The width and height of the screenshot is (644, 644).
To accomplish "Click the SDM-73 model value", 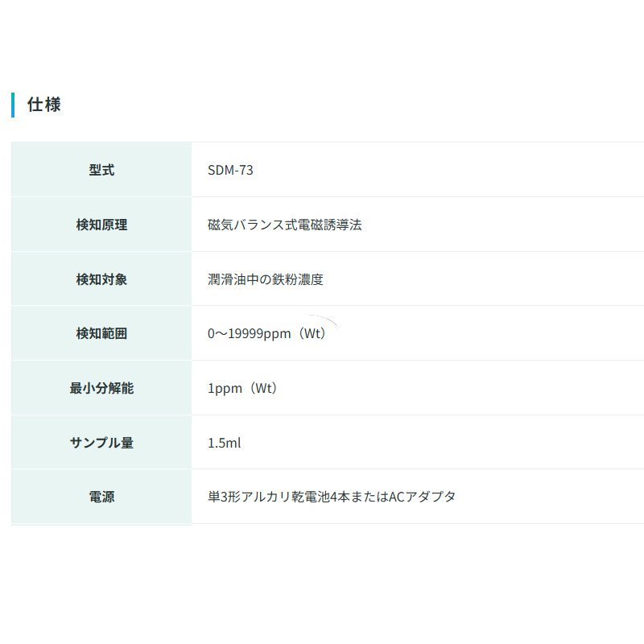I will tap(230, 170).
